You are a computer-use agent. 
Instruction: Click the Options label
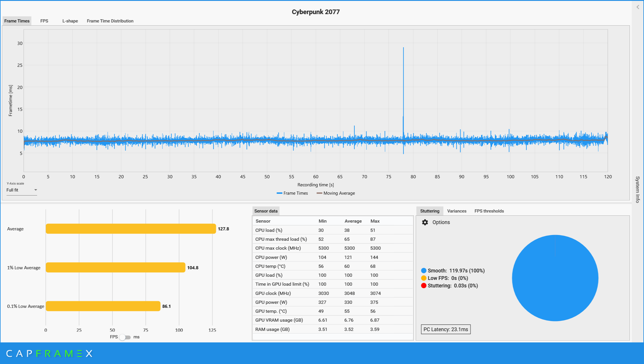(x=441, y=222)
